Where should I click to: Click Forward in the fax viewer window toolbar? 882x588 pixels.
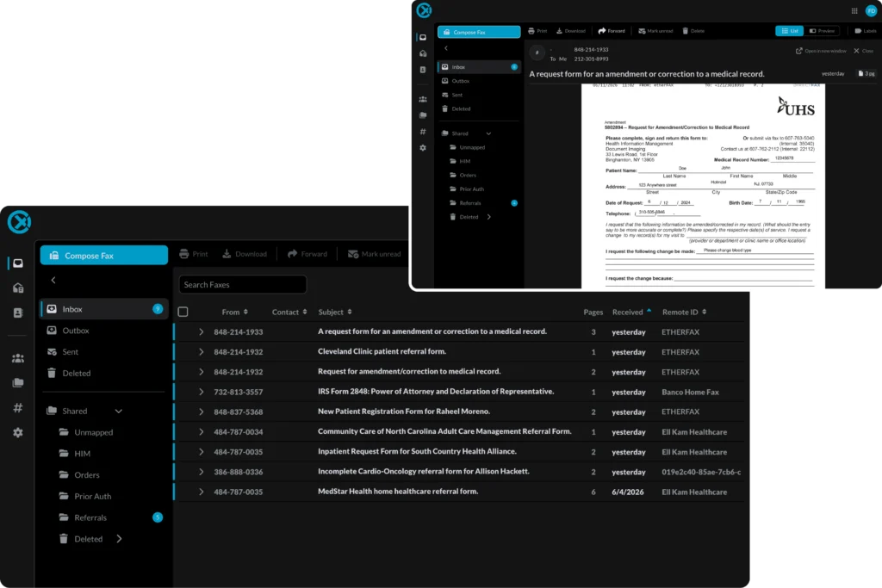pyautogui.click(x=612, y=31)
